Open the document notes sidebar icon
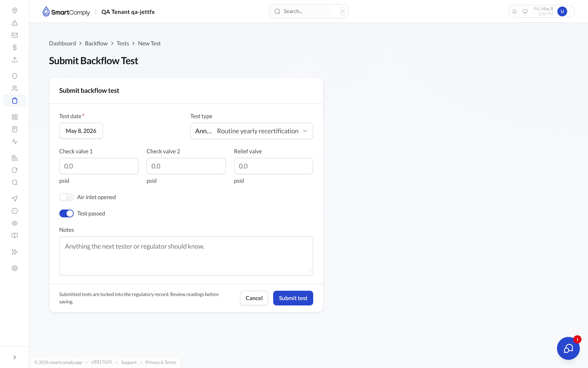The width and height of the screenshot is (588, 368). 14,129
